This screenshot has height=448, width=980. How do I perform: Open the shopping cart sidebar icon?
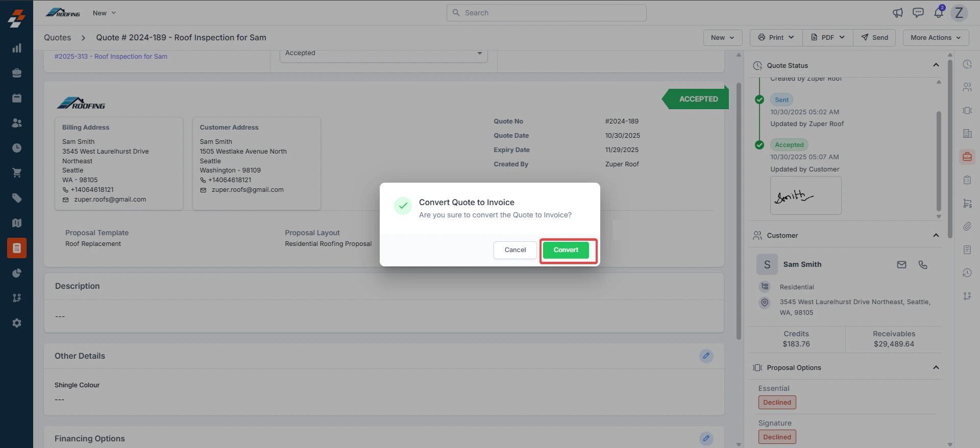(x=17, y=173)
